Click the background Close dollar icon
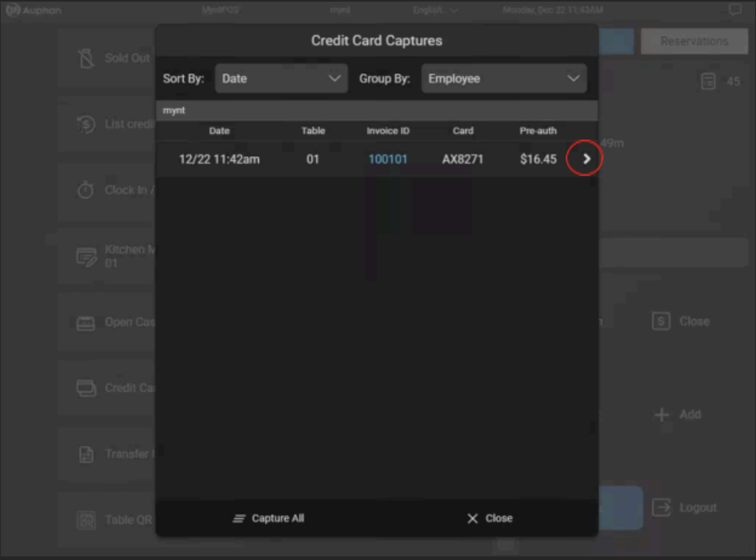The image size is (756, 560). tap(661, 322)
